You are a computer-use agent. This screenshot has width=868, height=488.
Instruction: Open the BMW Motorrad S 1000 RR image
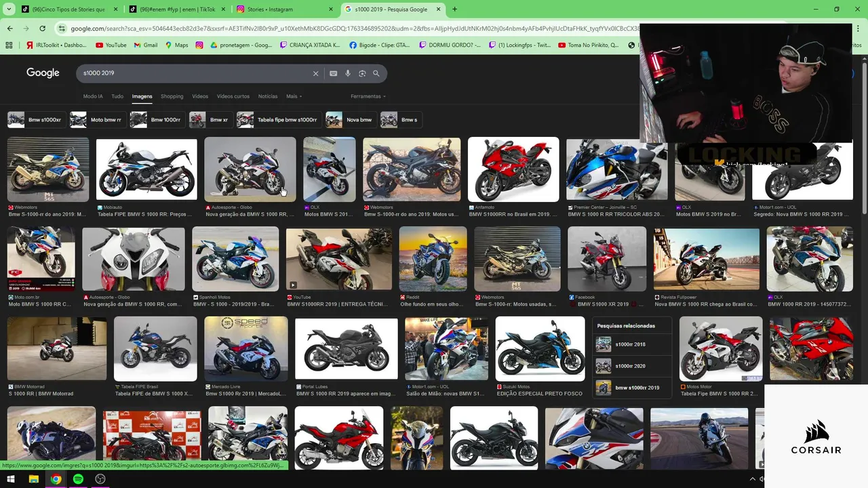pos(57,349)
